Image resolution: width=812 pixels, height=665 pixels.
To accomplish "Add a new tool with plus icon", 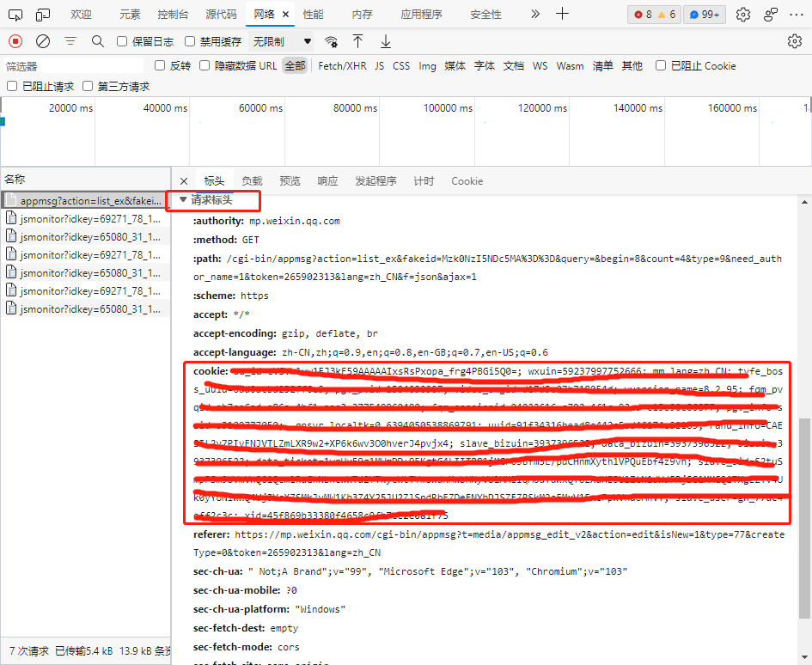I will 563,14.
